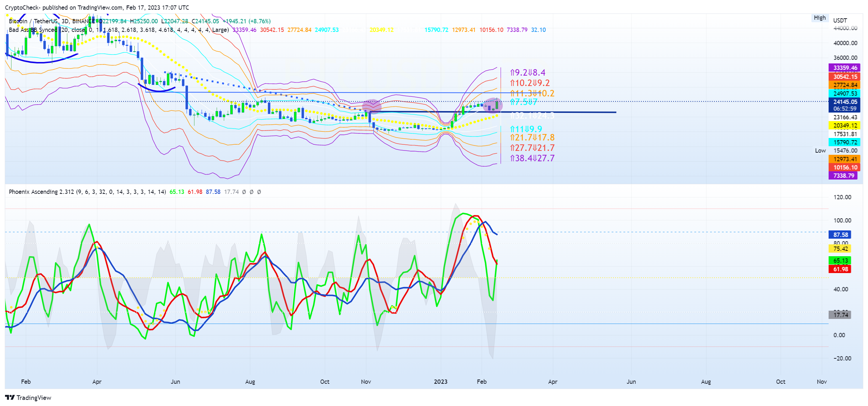Click the High marker label

tap(820, 18)
